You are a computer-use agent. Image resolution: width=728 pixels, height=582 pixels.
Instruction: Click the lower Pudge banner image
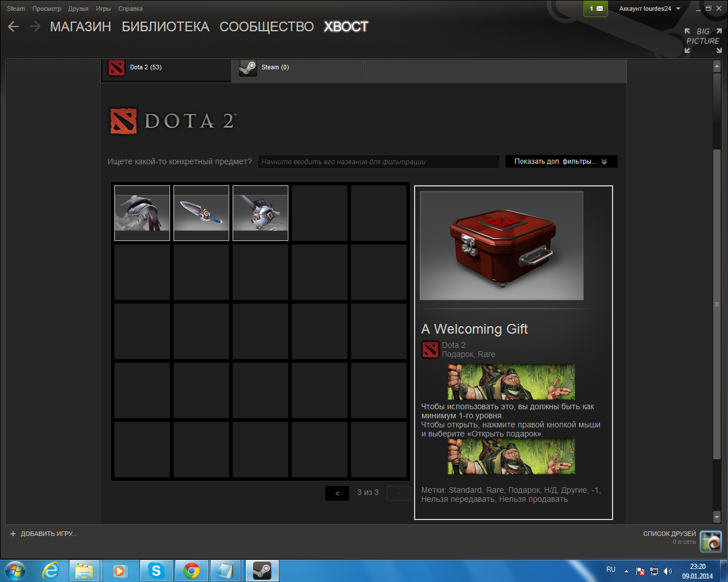click(511, 456)
